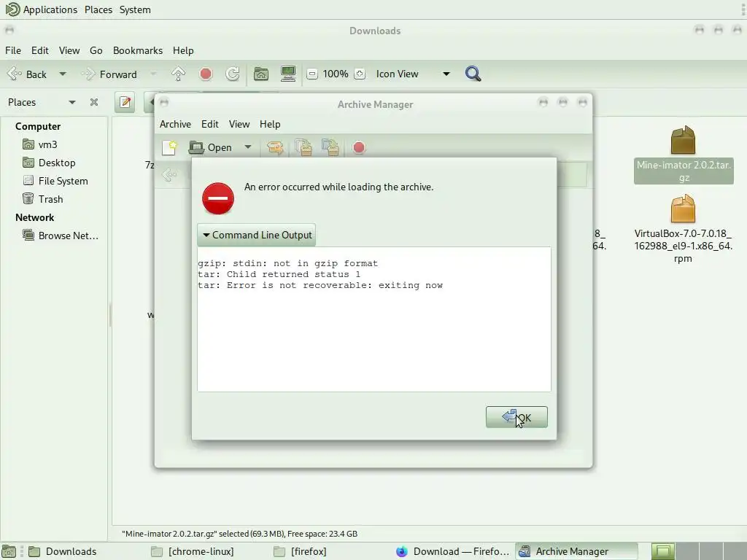This screenshot has width=747, height=560.
Task: Click the Reload icon in file manager
Action: [233, 74]
